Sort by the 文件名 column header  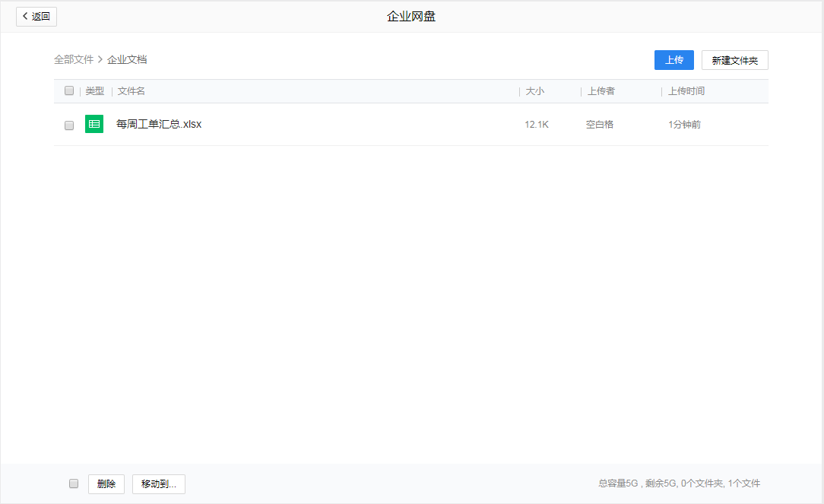pyautogui.click(x=132, y=91)
